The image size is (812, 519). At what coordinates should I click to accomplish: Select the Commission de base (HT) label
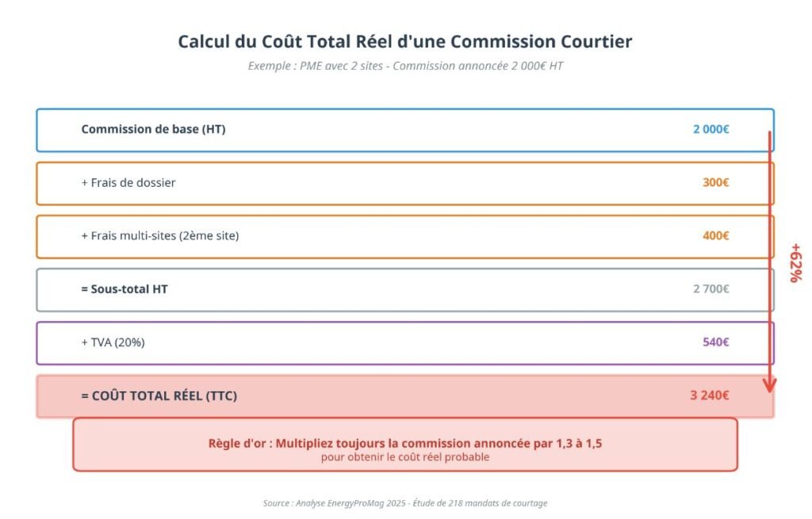click(153, 129)
